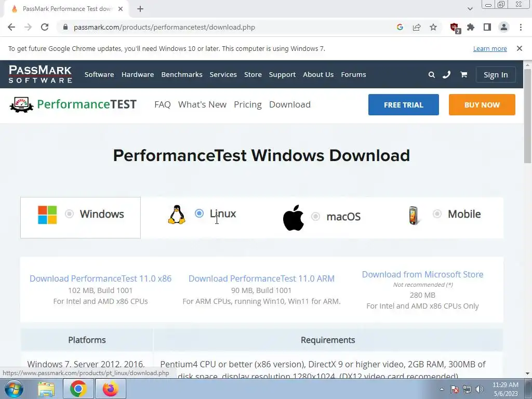Click the phone contact icon

446,75
